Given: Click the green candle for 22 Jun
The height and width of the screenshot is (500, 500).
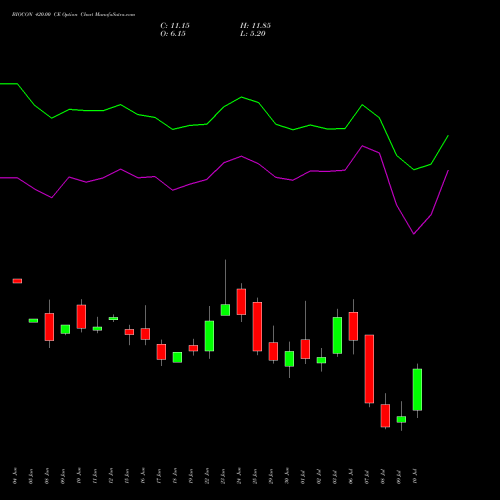Looking at the screenshot, I should pyautogui.click(x=209, y=336).
